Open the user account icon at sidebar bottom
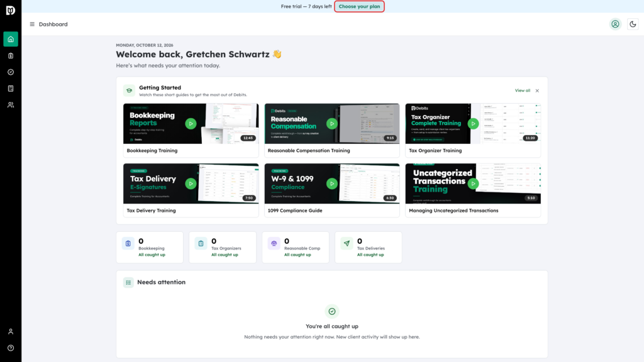644x362 pixels. 11,331
